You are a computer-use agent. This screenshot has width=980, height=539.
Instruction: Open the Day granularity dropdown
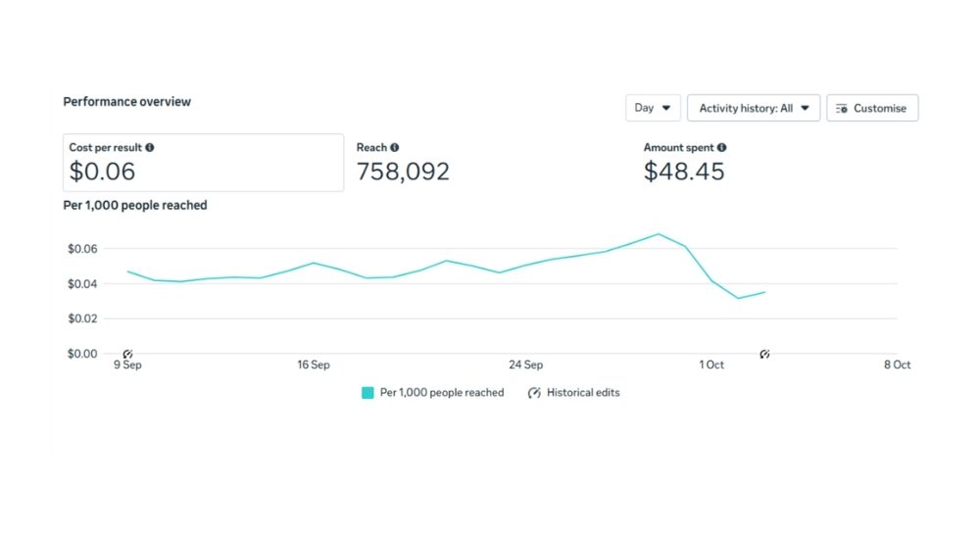tap(653, 108)
